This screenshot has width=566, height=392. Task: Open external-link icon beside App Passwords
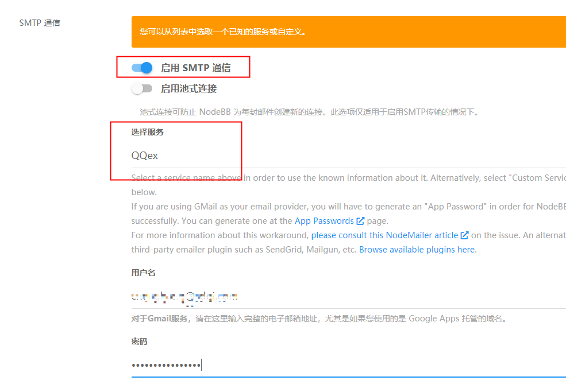360,221
